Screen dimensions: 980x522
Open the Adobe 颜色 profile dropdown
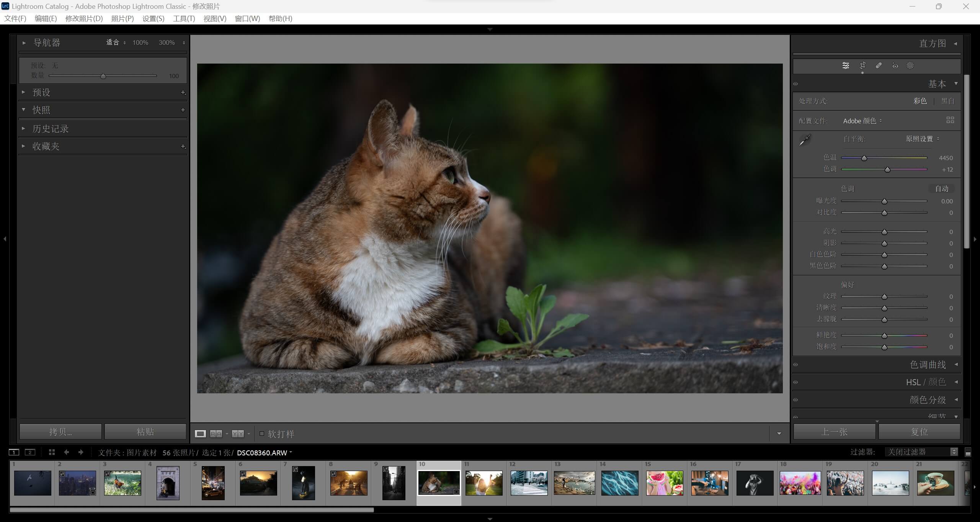(862, 121)
